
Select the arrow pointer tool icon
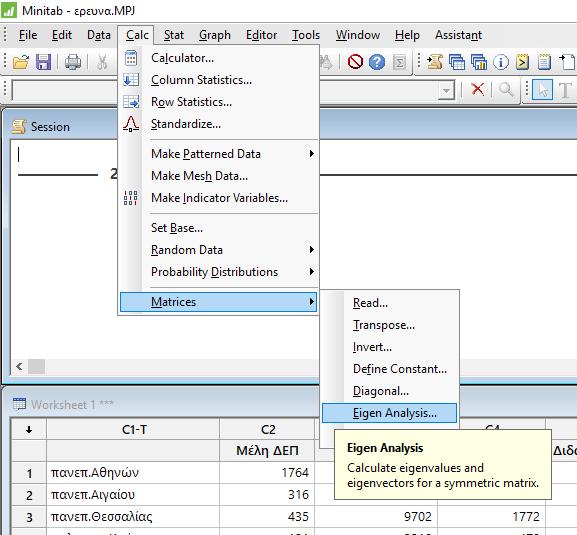(542, 89)
